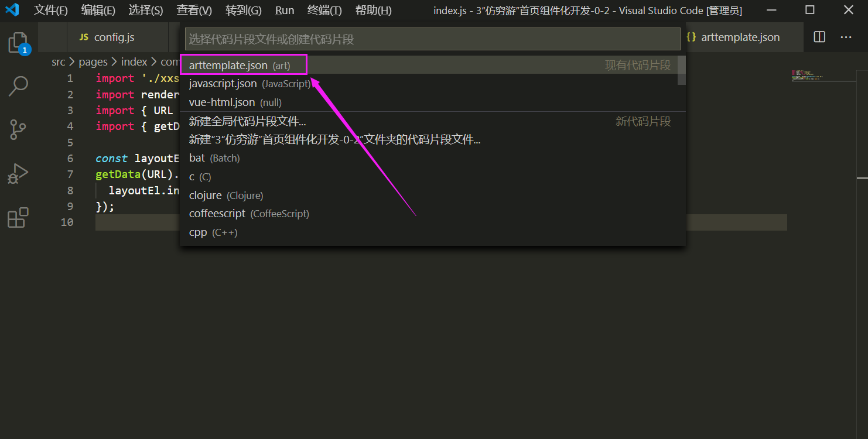Click the pages breadcrumb segment

tap(93, 61)
